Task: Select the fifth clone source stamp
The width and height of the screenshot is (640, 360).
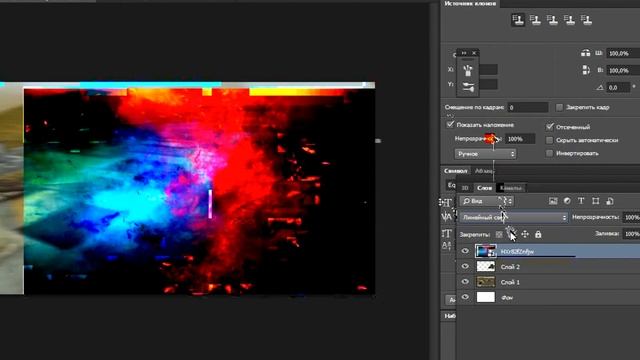Action: (587, 20)
